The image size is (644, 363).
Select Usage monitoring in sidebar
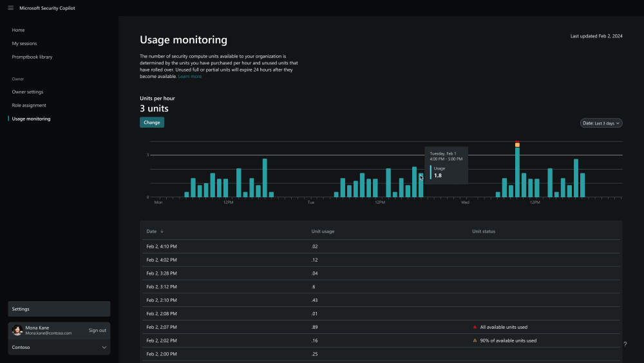31,119
